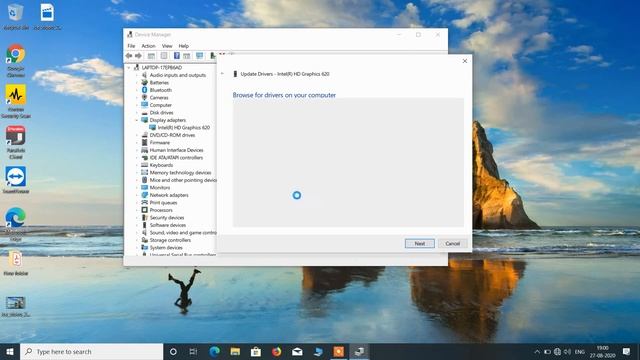Click the Update driver toolbar icon

click(213, 56)
